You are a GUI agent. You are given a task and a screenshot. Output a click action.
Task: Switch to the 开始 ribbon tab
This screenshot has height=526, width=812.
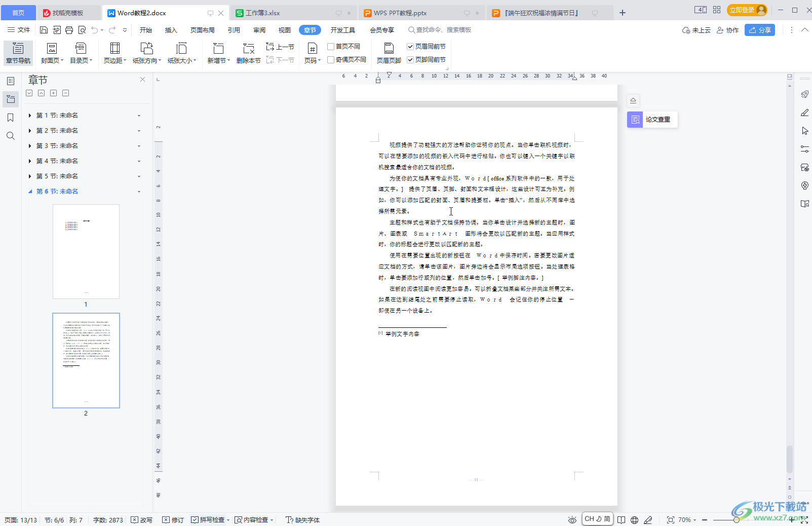(x=146, y=30)
